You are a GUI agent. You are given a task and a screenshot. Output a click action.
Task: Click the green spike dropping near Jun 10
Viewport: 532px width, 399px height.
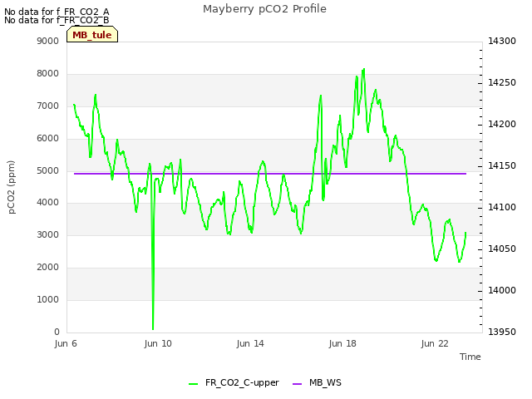click(x=153, y=272)
